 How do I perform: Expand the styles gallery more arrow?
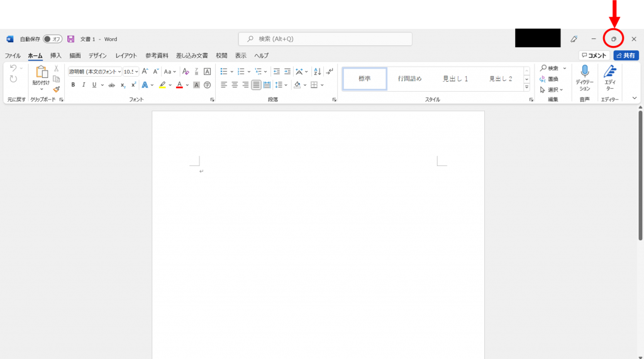527,87
